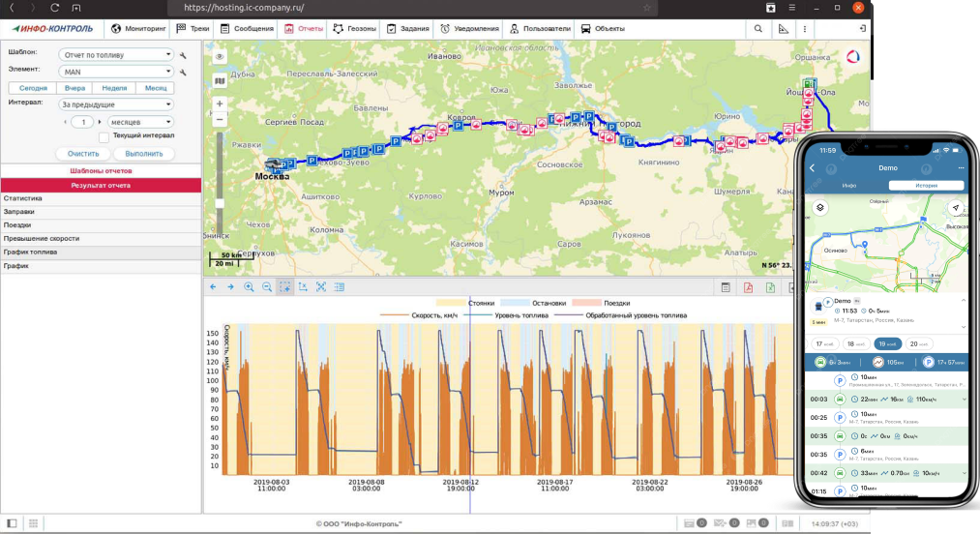The image size is (980, 534).
Task: Tap the История tab on phone
Action: click(926, 185)
